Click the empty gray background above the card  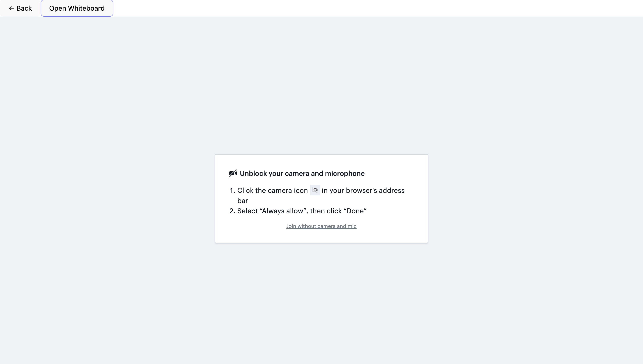click(321, 85)
